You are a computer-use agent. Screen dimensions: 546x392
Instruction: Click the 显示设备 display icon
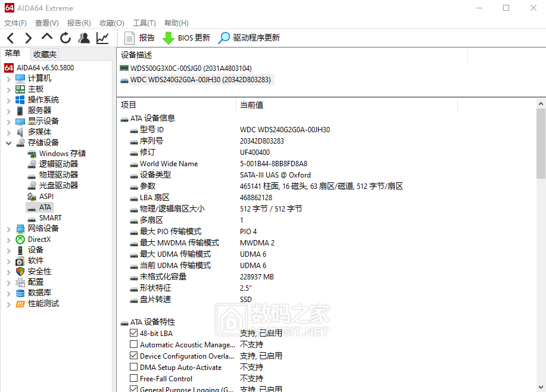tap(20, 122)
